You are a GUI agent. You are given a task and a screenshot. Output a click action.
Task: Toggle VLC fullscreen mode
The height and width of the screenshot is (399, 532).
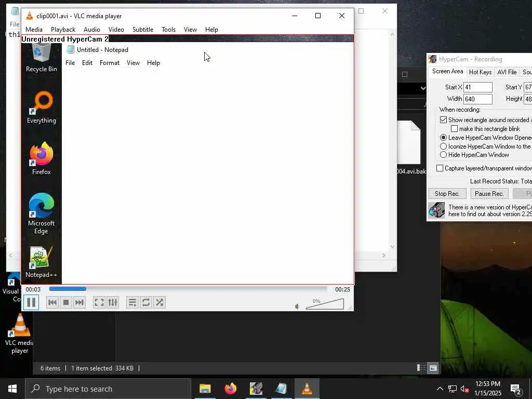coord(99,302)
